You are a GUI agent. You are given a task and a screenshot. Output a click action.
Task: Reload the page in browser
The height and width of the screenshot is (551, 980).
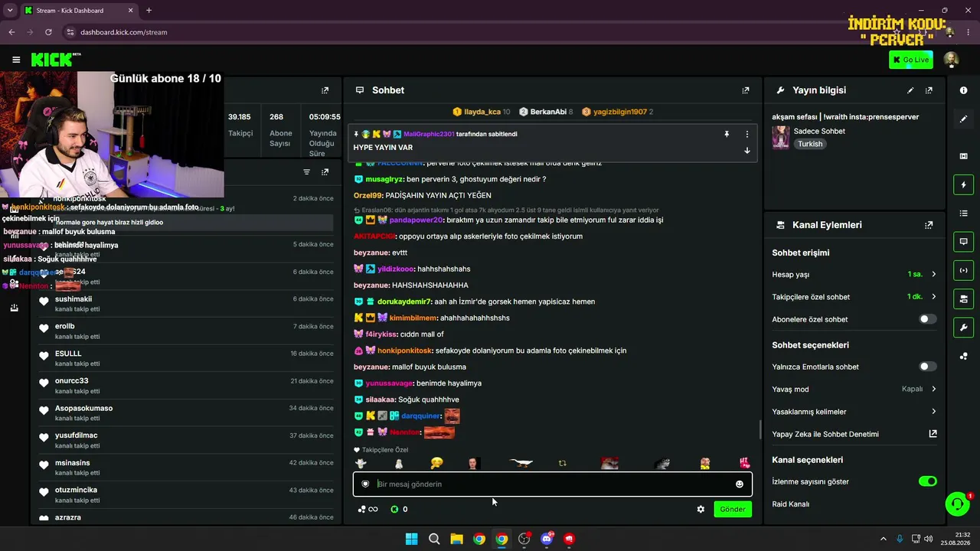[x=49, y=32]
